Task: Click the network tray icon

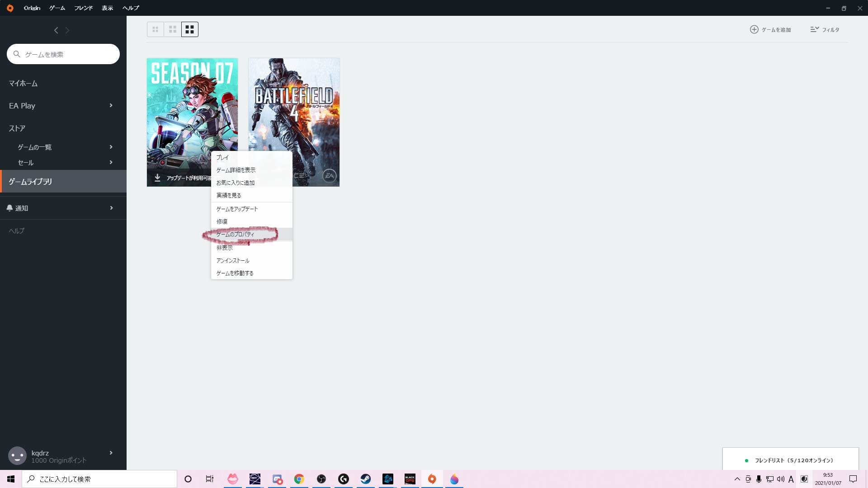Action: (x=770, y=479)
